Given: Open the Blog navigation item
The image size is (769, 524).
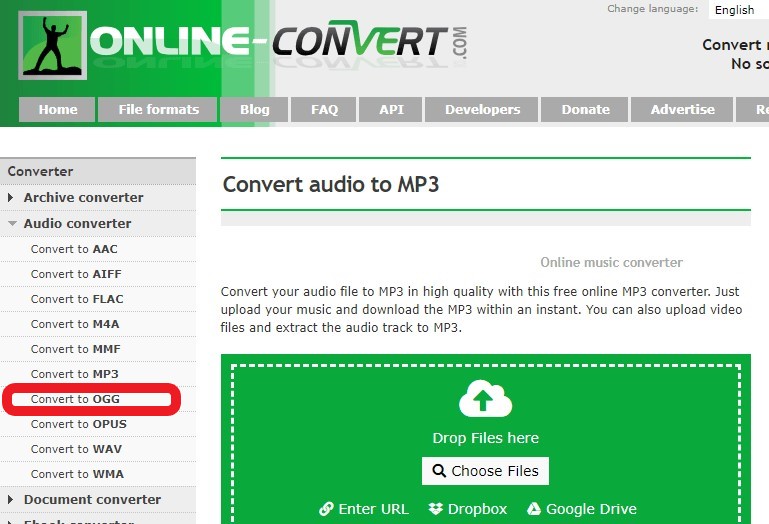Looking at the screenshot, I should tap(254, 110).
